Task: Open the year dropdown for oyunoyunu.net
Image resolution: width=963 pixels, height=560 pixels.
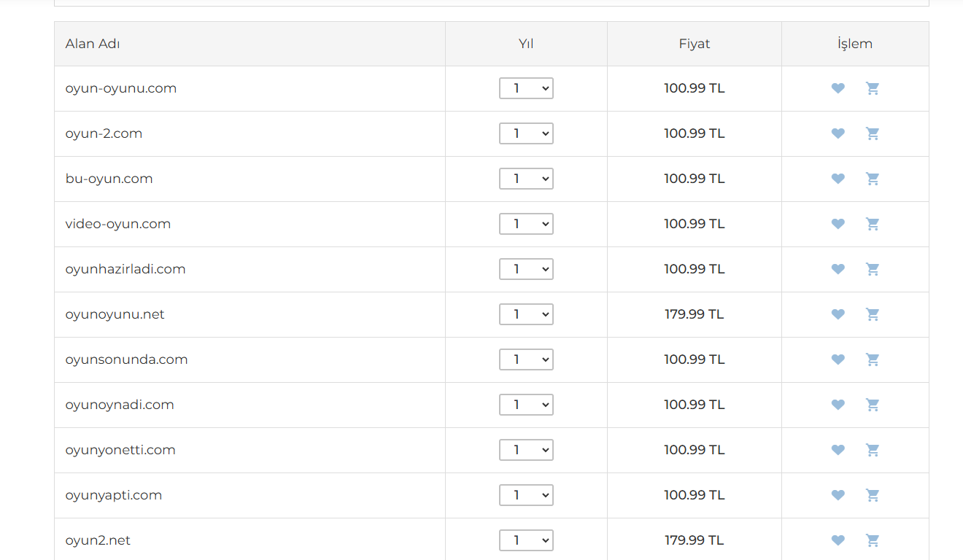Action: pos(526,314)
